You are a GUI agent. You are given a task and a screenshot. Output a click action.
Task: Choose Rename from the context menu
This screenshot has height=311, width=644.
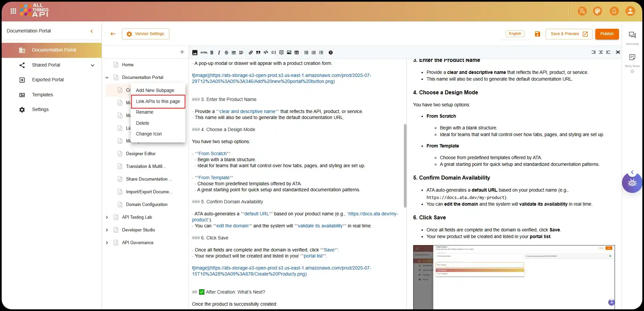(x=144, y=112)
